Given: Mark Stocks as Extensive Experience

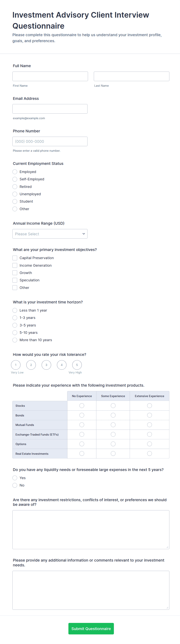Looking at the screenshot, I should 149,406.
